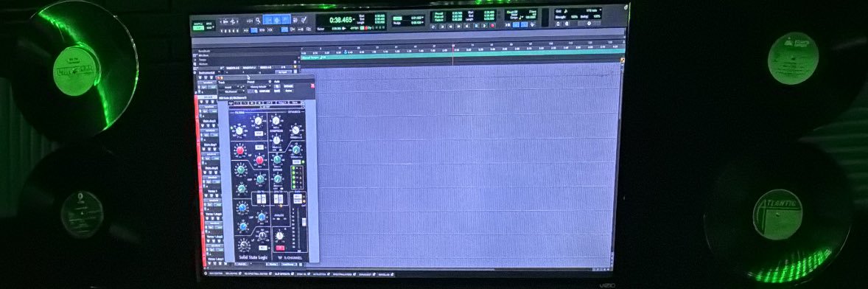Open the RX SPECTRAL EDITOR tab

point(256,274)
